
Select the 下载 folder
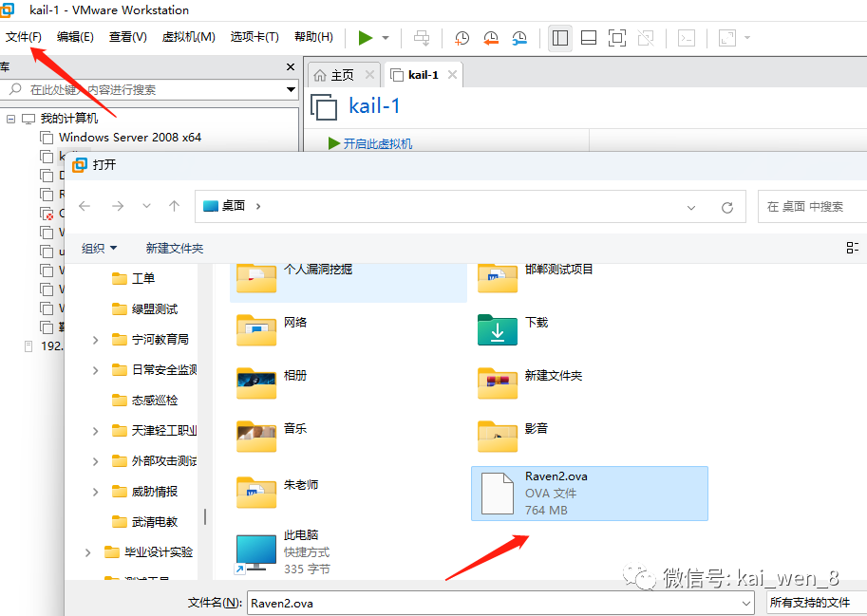coord(513,329)
